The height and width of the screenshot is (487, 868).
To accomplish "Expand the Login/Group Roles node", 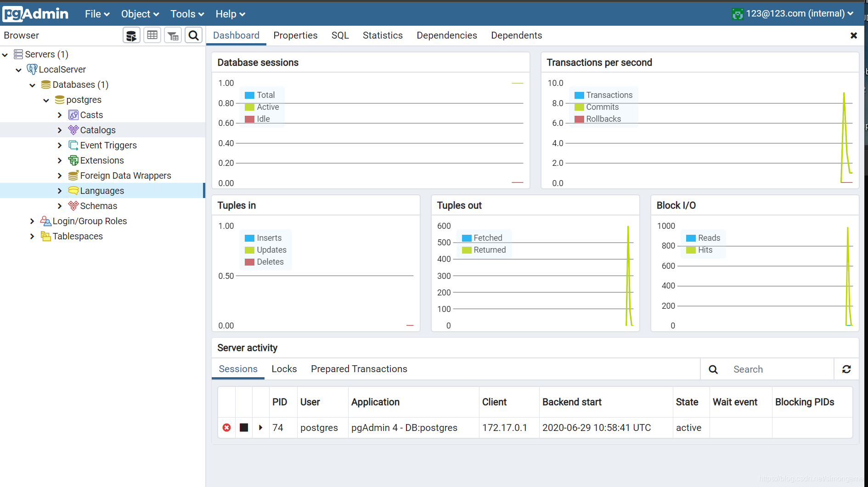I will pos(32,221).
